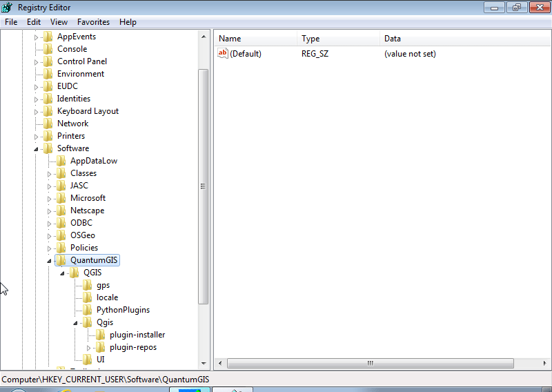Expand the EUDC key
The width and height of the screenshot is (552, 392).
tap(36, 87)
